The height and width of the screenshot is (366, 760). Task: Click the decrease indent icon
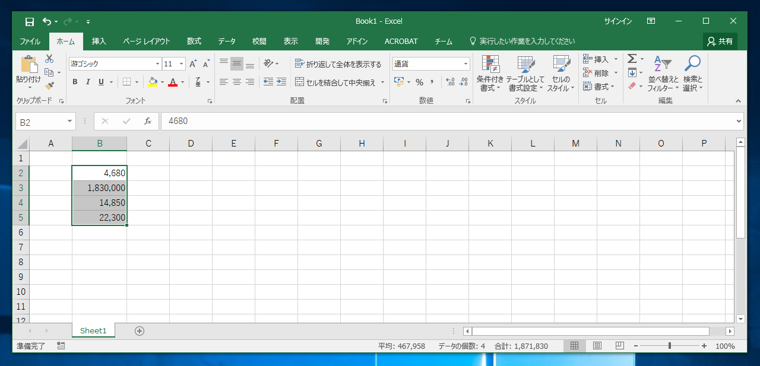click(x=268, y=82)
